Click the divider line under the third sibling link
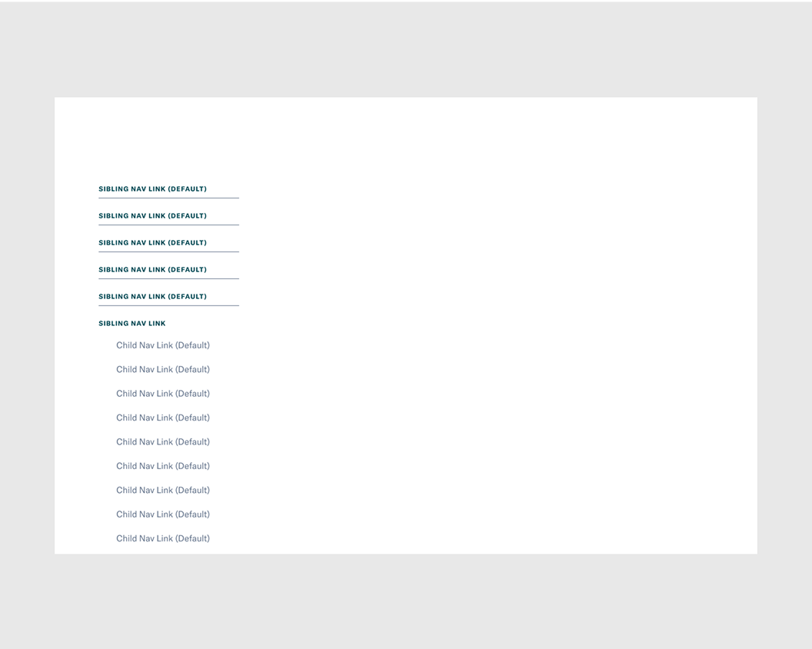The height and width of the screenshot is (649, 812). coord(168,252)
